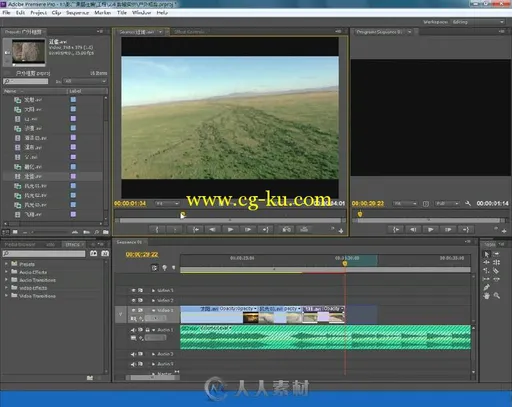Switch to the Effect Controls tab
Screen dimensions: 512x407
[x=189, y=32]
